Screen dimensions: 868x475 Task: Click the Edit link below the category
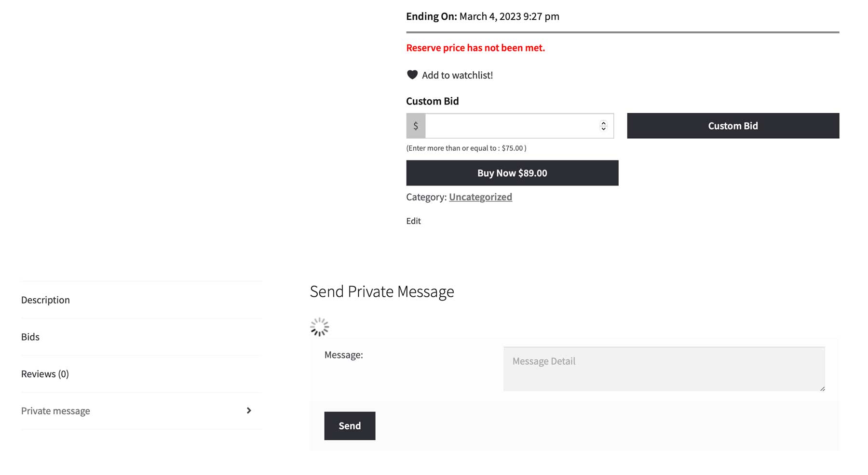(413, 221)
